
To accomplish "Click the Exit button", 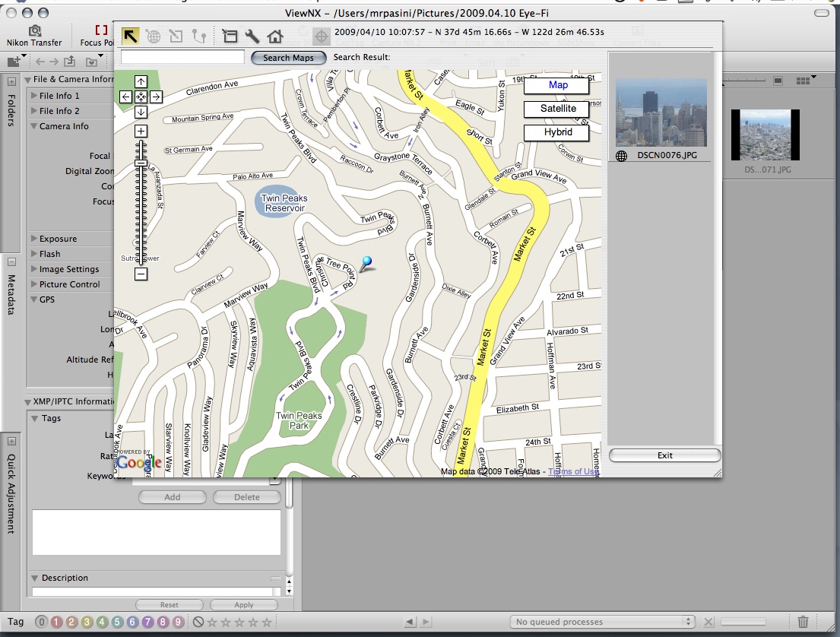I will click(x=664, y=455).
